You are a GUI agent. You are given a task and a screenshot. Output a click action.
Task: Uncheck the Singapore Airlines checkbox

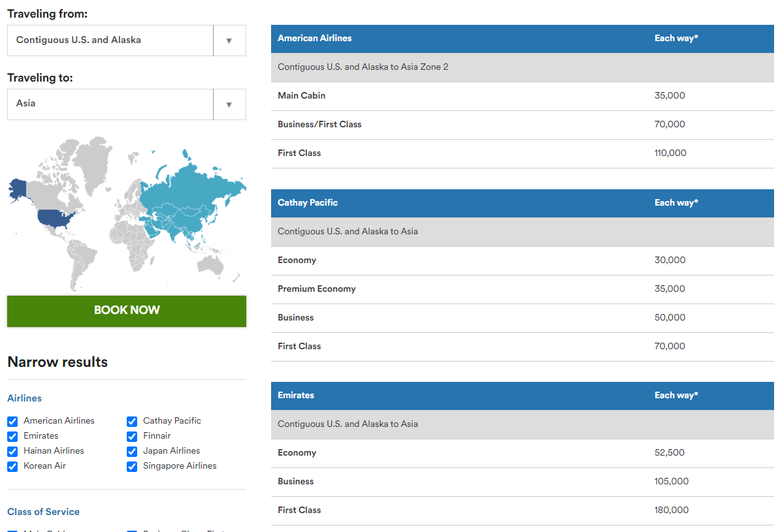132,467
